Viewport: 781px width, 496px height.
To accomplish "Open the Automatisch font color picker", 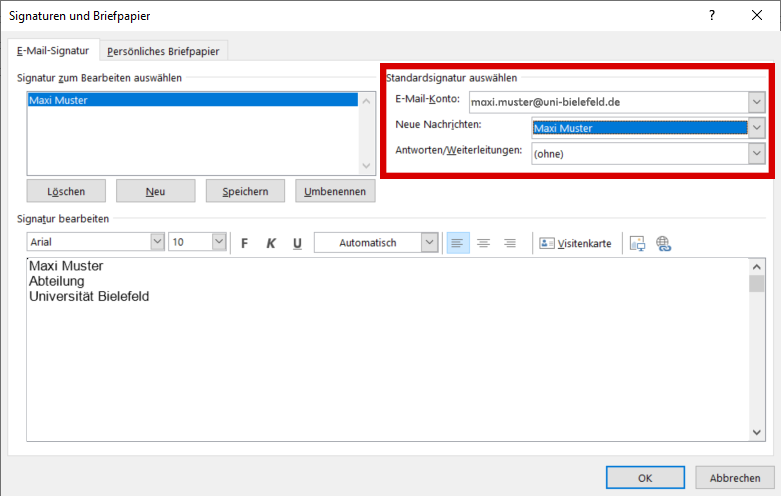I will coord(429,242).
